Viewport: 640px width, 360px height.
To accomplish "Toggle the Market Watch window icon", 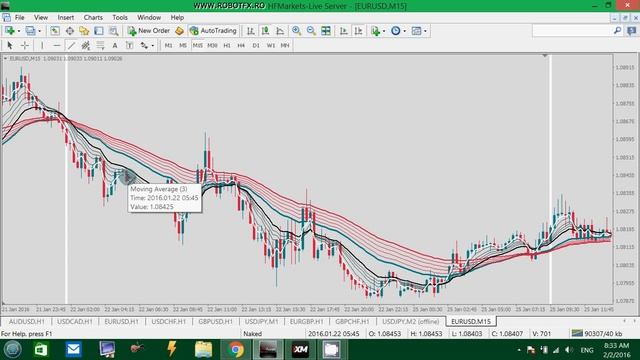I will point(55,31).
